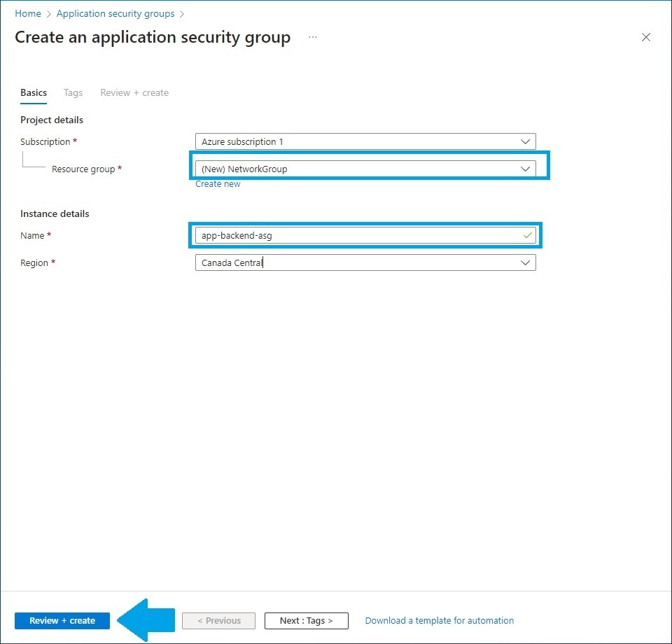Click the Review + create button

click(x=62, y=620)
